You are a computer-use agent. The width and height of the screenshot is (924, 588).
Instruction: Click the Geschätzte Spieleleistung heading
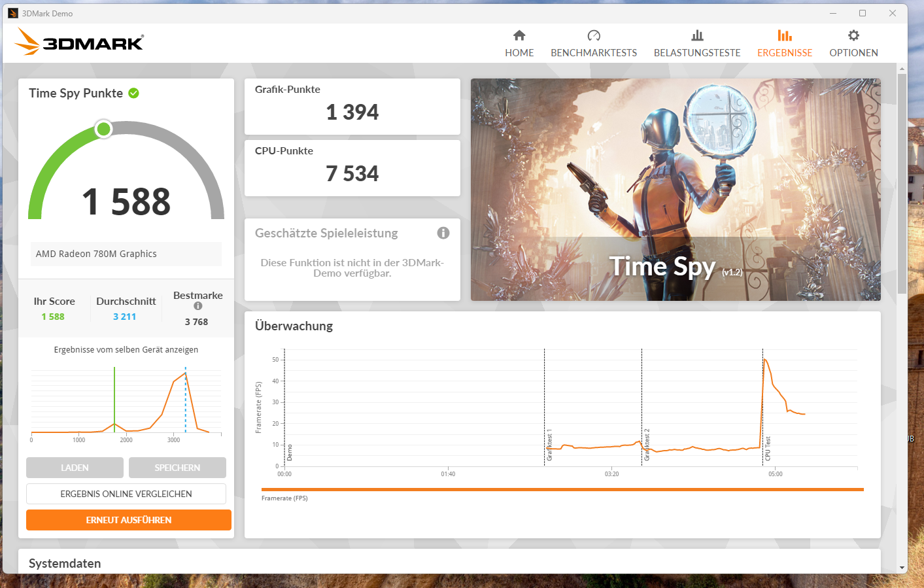[x=326, y=233]
